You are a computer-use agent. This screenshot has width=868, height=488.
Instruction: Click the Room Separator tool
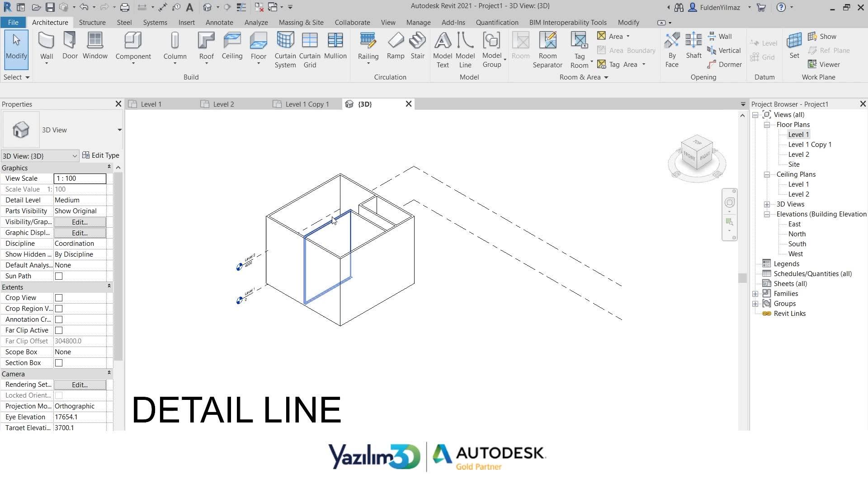point(547,50)
